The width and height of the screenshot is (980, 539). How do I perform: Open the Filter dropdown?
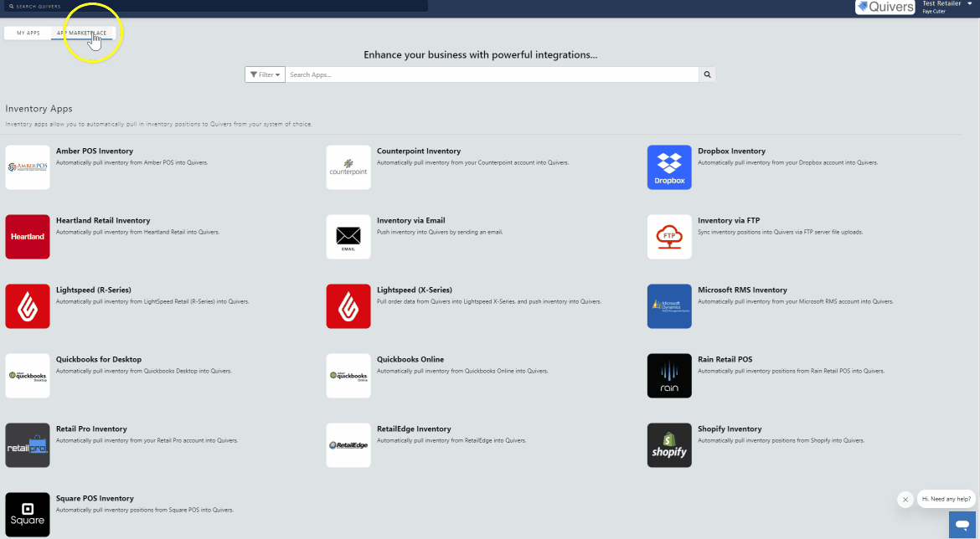coord(265,75)
